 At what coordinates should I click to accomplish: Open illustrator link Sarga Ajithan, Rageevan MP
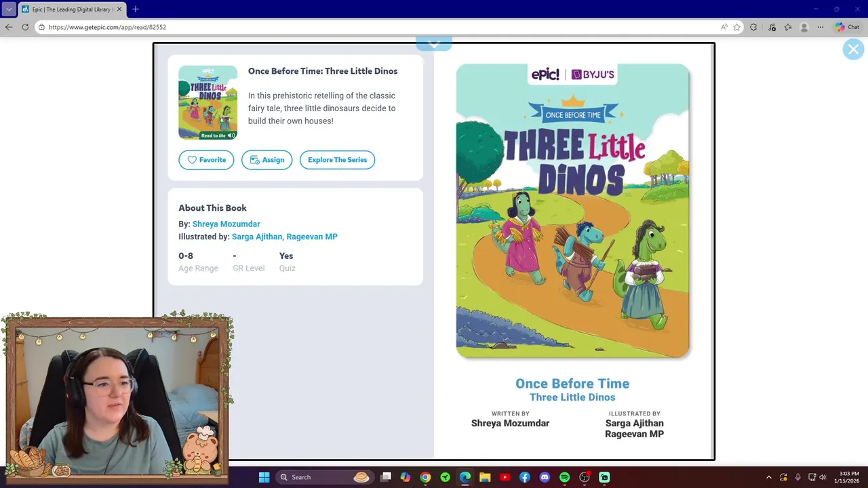pyautogui.click(x=284, y=237)
